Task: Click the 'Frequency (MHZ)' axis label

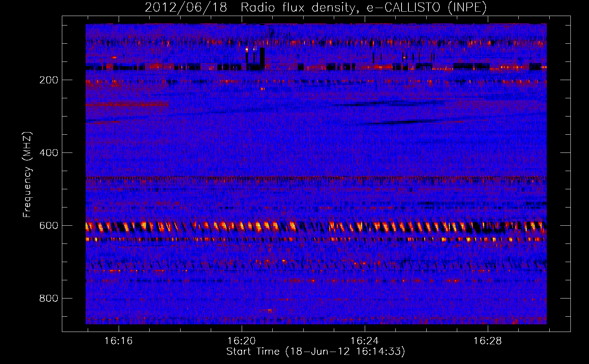Action: 27,174
